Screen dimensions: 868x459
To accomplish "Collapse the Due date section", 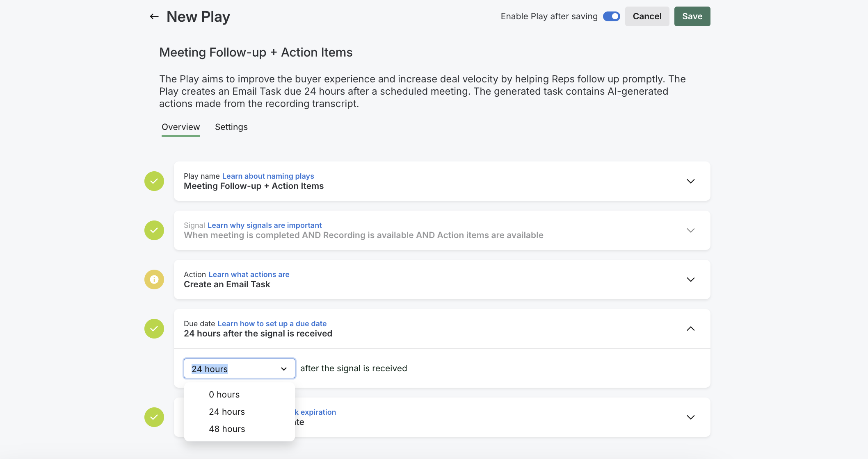I will [690, 328].
